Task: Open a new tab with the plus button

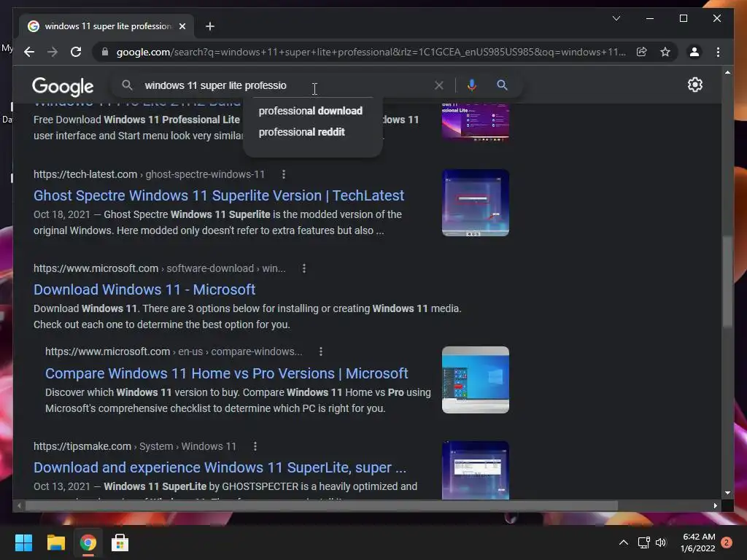Action: click(x=209, y=26)
